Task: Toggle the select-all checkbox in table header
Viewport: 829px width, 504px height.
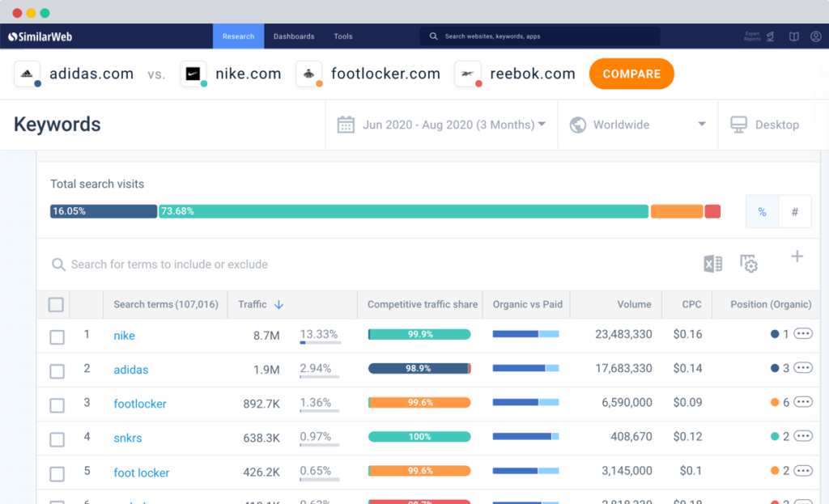Action: [56, 305]
